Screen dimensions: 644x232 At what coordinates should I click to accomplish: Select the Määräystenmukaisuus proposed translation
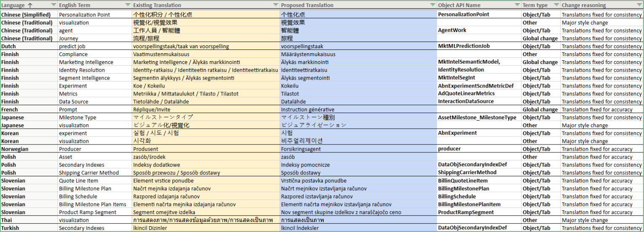(358, 54)
